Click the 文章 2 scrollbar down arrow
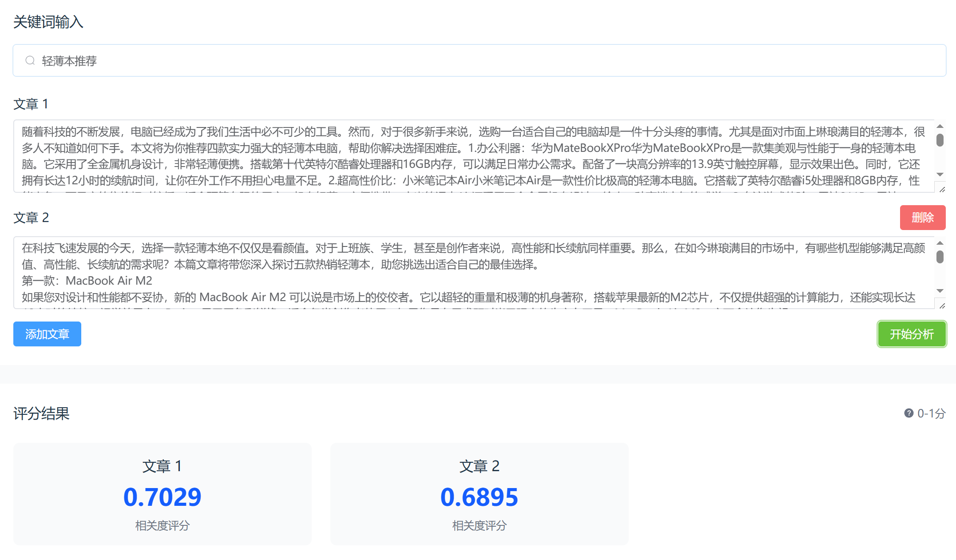The image size is (956, 560). (940, 291)
